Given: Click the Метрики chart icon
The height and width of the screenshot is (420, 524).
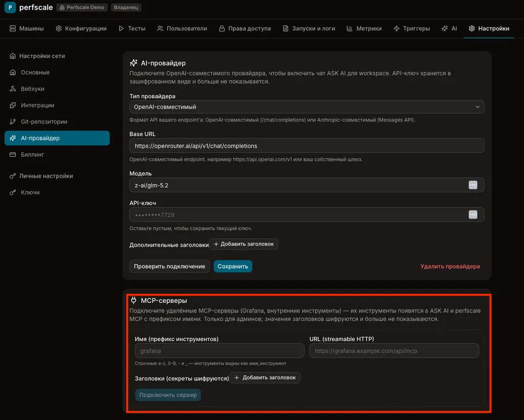Looking at the screenshot, I should point(350,29).
